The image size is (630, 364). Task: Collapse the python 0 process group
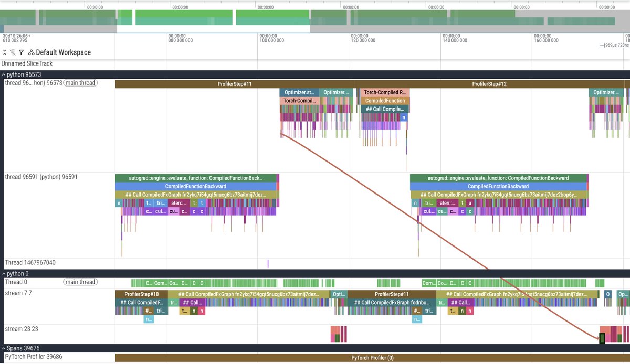(x=4, y=274)
